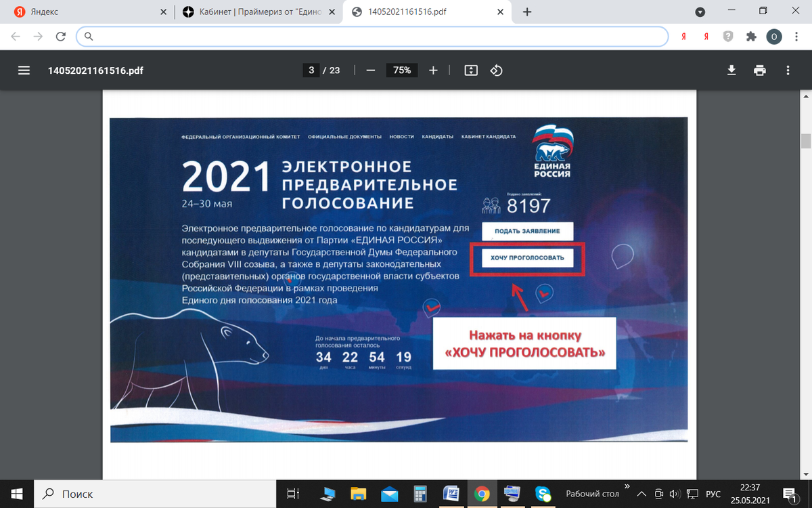Click the Meet Now camera tray icon

click(658, 494)
